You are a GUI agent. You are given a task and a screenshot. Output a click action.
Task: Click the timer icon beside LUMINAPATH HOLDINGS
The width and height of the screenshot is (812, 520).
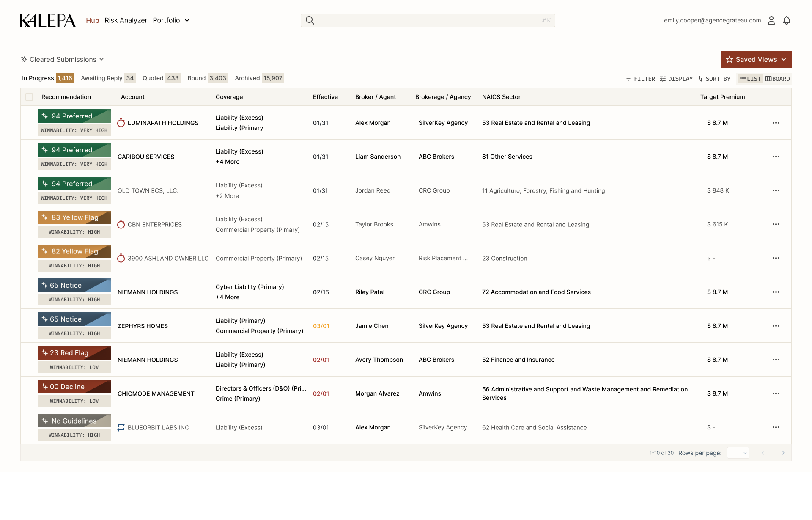[x=121, y=123]
